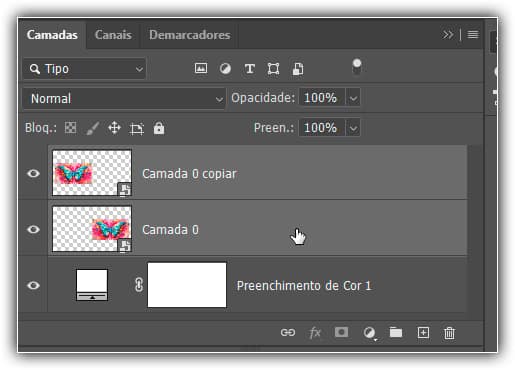Select the Camada 0 copiar layer name
This screenshot has height=370, width=515.
coord(189,174)
